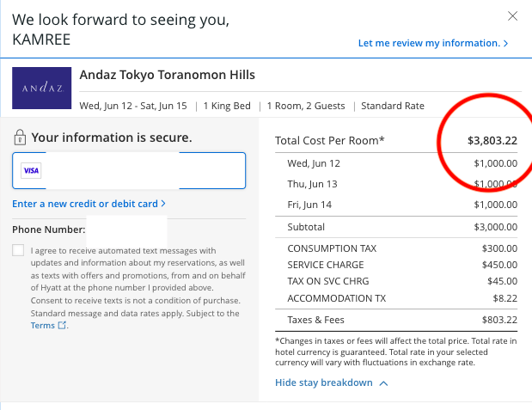
Task: Click the Phone Number label
Action: click(x=48, y=229)
